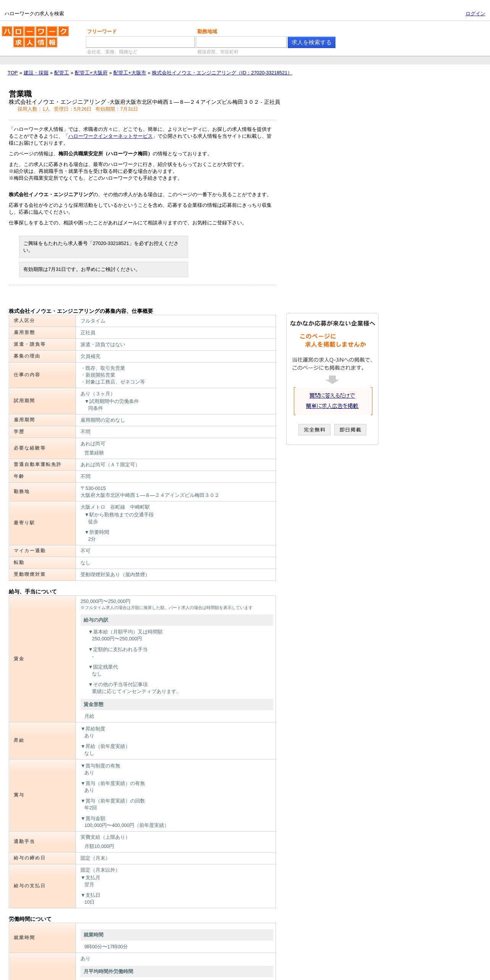Click 月平均時間外労働時間 subheading
Screen dimensions: 490x980
(x=177, y=972)
